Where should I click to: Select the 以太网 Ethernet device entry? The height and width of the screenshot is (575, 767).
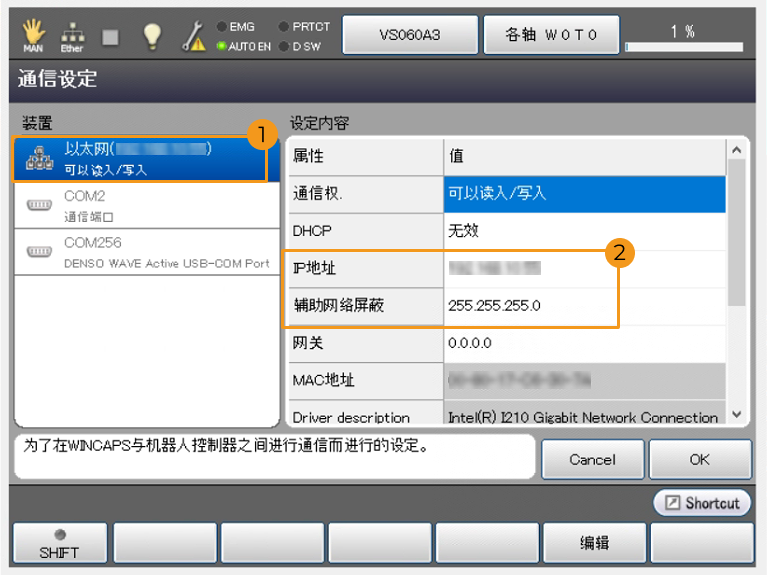click(147, 160)
